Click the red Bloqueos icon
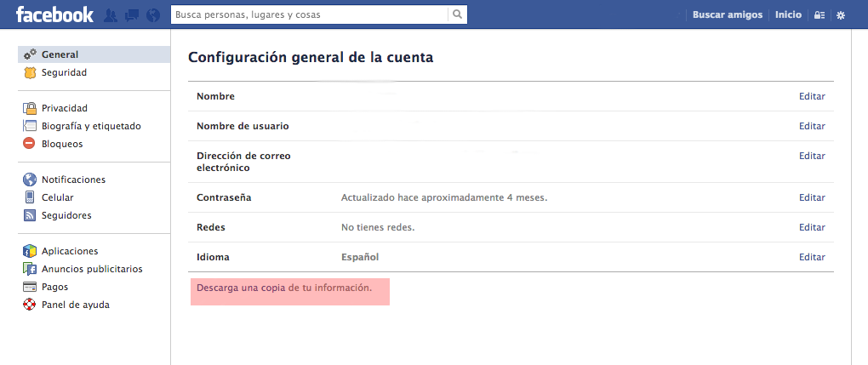The height and width of the screenshot is (365, 868). point(29,144)
